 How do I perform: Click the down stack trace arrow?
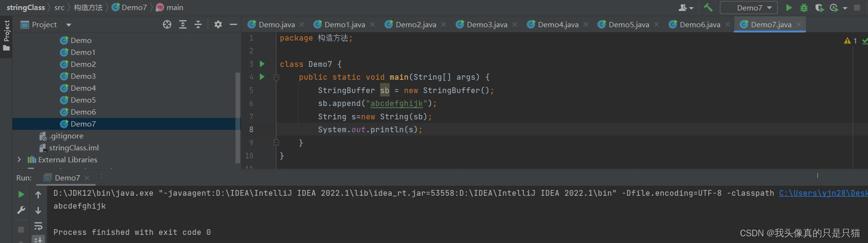pyautogui.click(x=38, y=210)
